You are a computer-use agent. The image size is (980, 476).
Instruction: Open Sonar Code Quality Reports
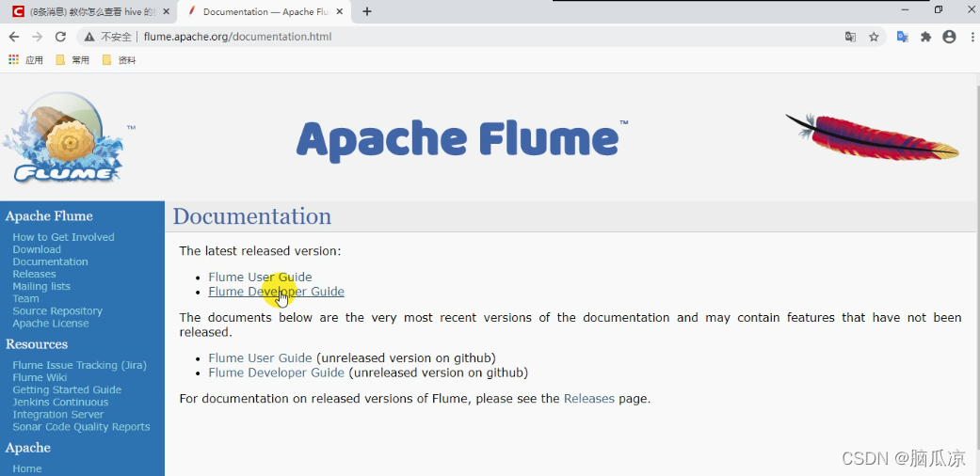tap(81, 427)
